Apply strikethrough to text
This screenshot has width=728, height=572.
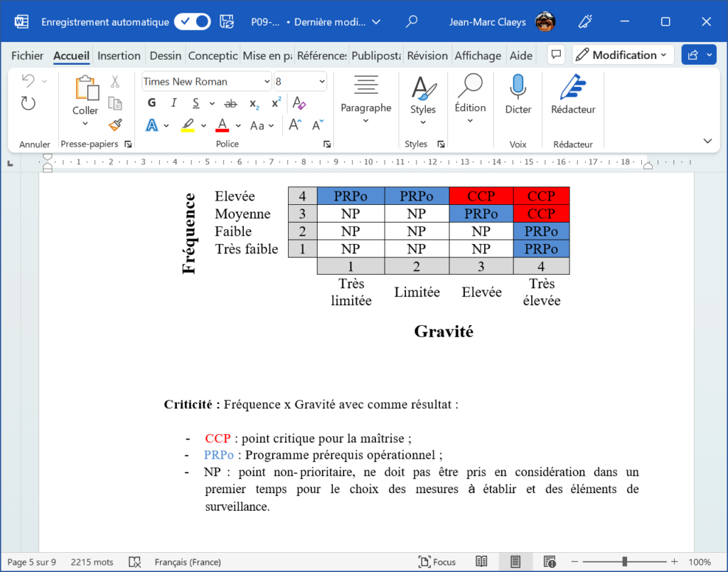click(231, 103)
